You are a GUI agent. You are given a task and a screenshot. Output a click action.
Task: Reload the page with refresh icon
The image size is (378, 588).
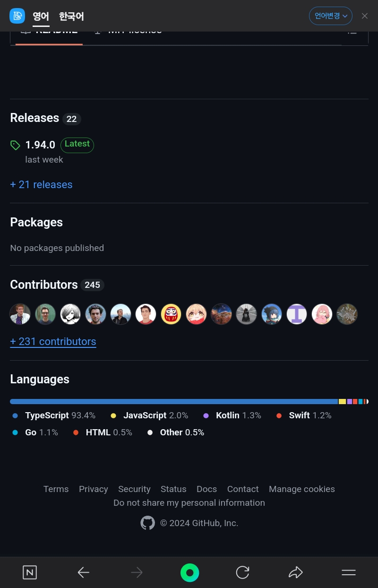(242, 573)
